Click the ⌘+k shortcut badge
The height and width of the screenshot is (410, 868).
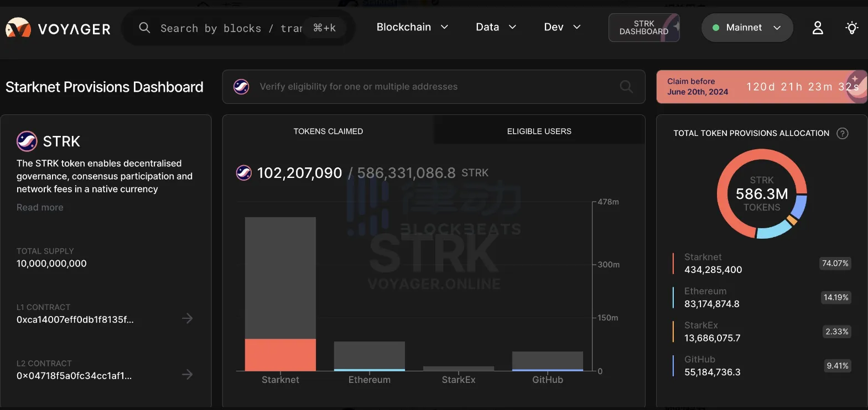325,28
